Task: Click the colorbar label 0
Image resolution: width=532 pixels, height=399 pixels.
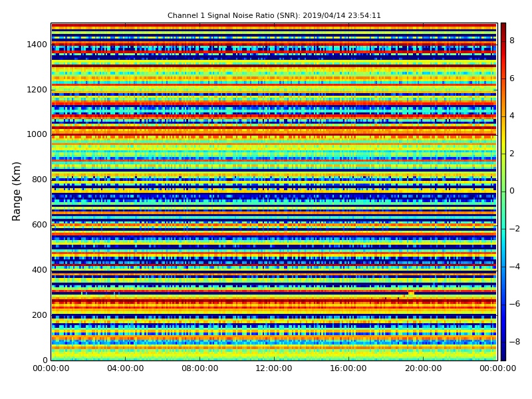Action: click(x=512, y=191)
